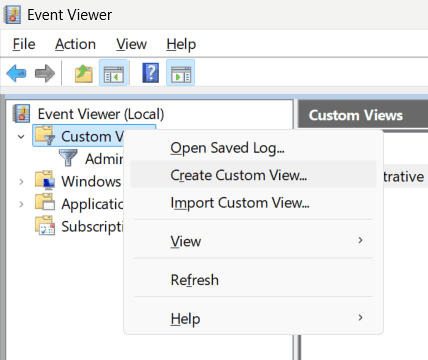The image size is (428, 360).
Task: Click the Up one level folder icon
Action: (x=83, y=73)
